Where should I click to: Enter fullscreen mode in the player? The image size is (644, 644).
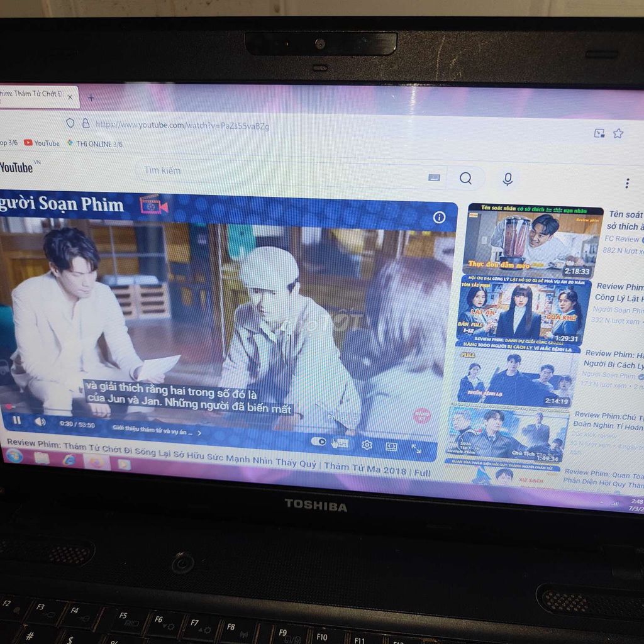pos(416,449)
